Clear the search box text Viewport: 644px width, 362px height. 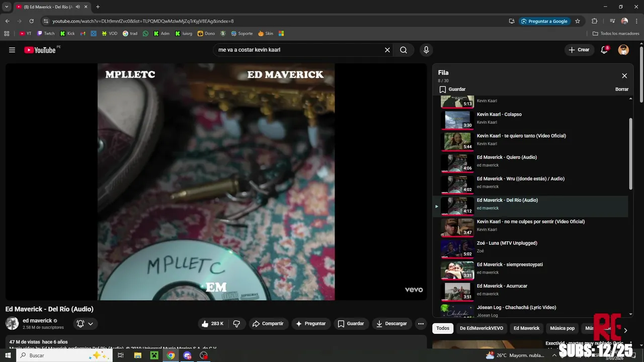(387, 50)
